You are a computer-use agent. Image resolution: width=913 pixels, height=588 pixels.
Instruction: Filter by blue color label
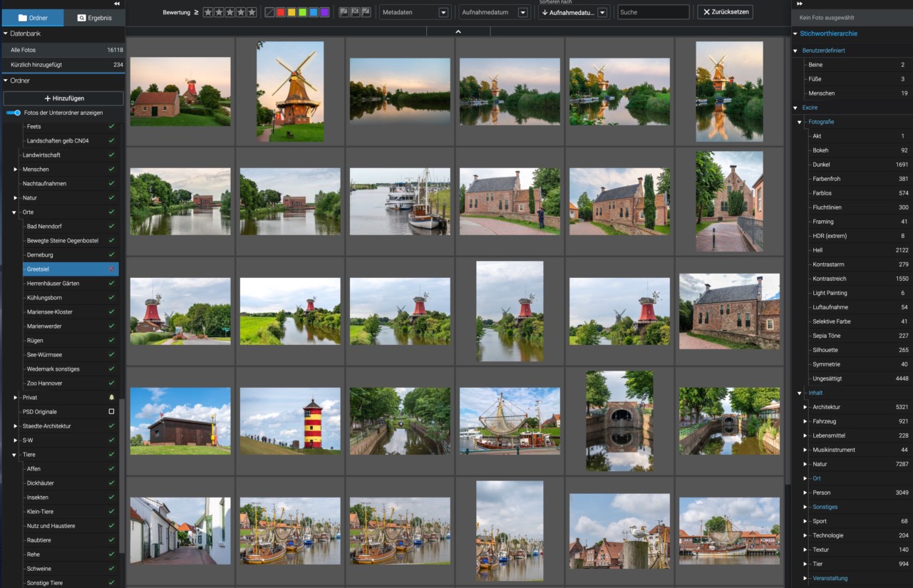313,12
